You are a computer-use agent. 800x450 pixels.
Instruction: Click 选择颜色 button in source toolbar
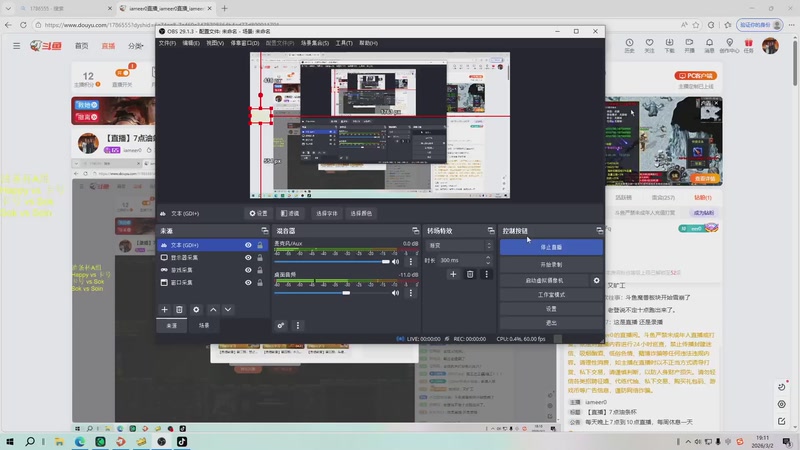pos(361,213)
